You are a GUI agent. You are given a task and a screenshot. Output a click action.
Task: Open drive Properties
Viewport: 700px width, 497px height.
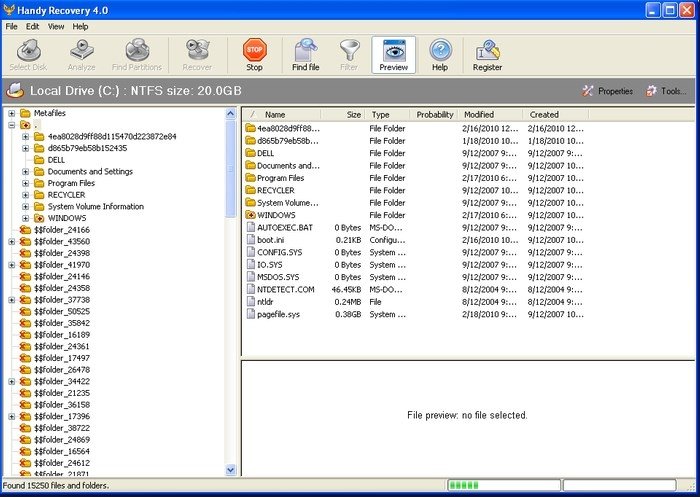click(x=608, y=91)
